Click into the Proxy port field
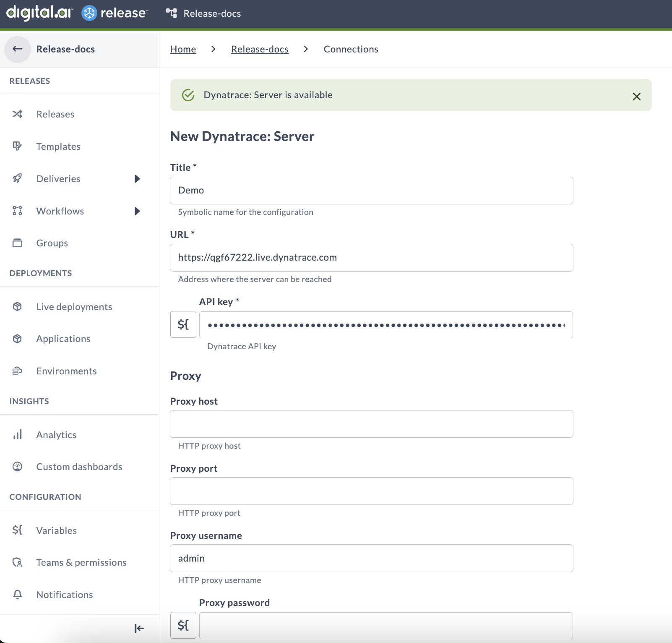Viewport: 672px width, 643px height. 371,491
